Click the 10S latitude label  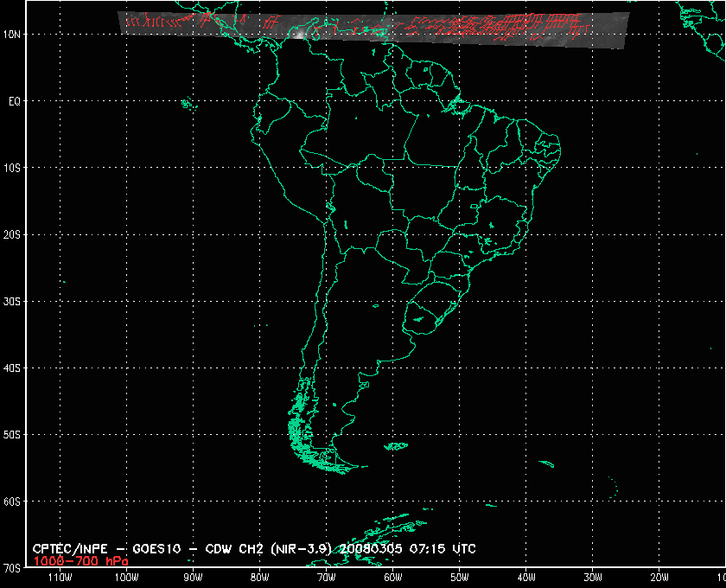pyautogui.click(x=12, y=168)
